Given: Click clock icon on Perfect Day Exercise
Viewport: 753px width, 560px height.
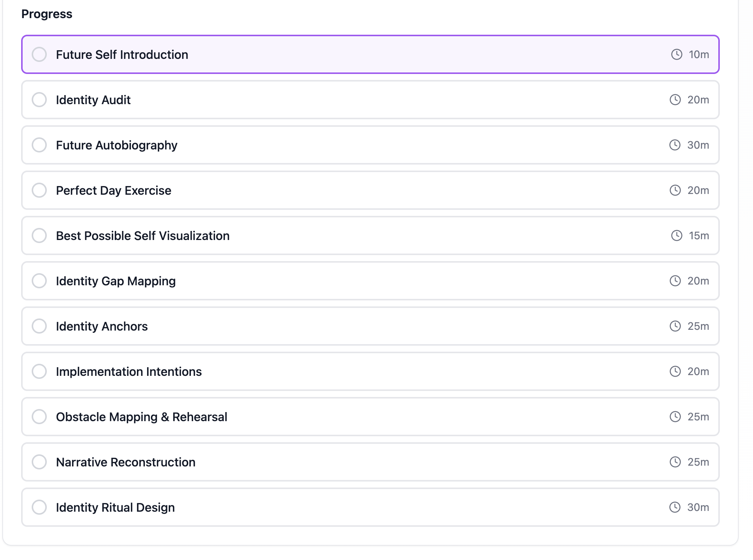Looking at the screenshot, I should (x=675, y=190).
